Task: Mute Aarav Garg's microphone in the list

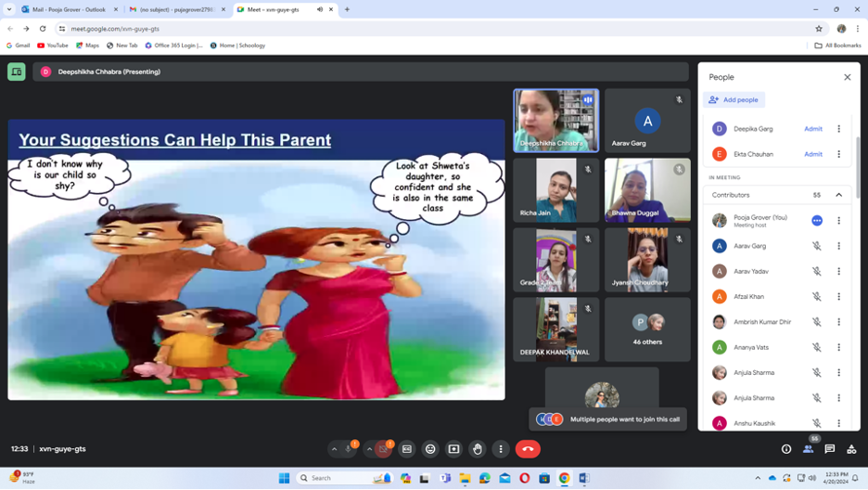Action: [x=817, y=246]
